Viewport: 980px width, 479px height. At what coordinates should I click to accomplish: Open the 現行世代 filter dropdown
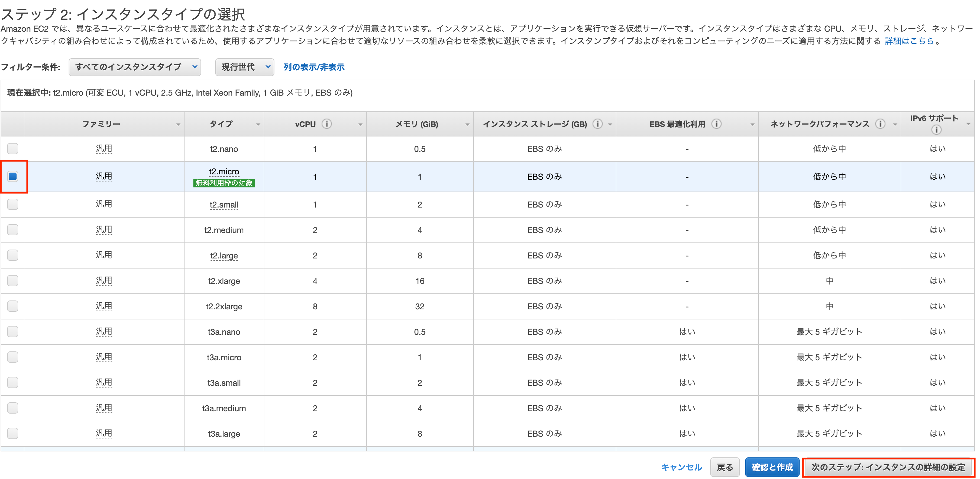point(245,67)
